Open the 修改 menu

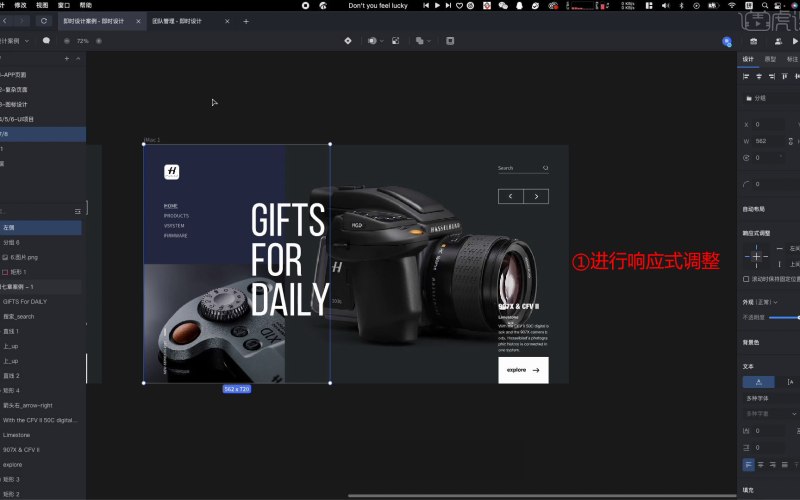pyautogui.click(x=20, y=6)
